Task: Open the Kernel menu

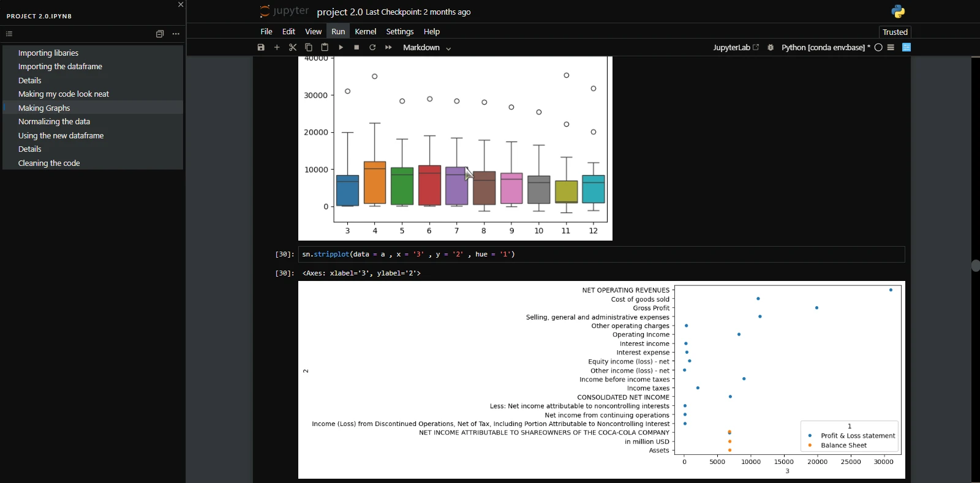Action: (365, 32)
